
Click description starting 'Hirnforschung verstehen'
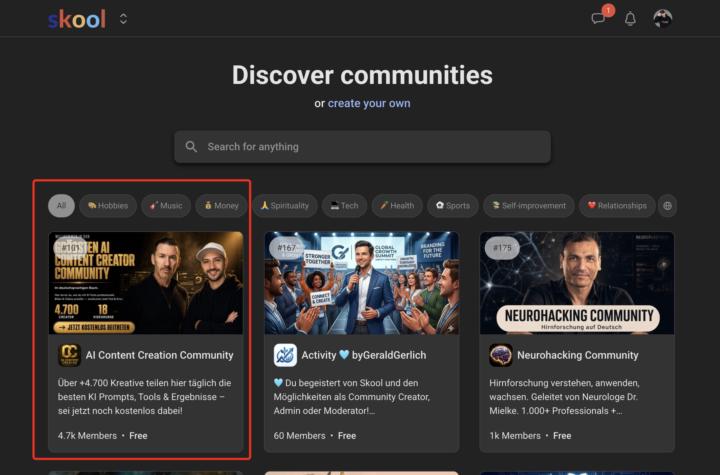[x=564, y=396]
